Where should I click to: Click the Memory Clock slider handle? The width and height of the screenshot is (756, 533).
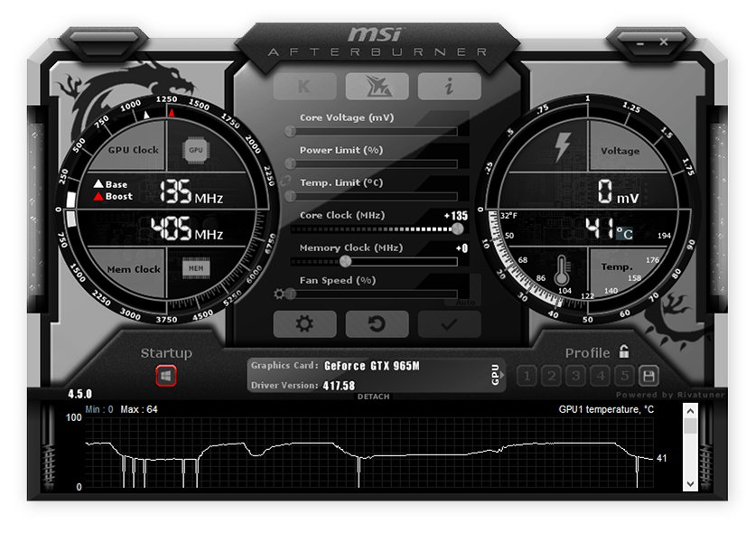point(345,261)
